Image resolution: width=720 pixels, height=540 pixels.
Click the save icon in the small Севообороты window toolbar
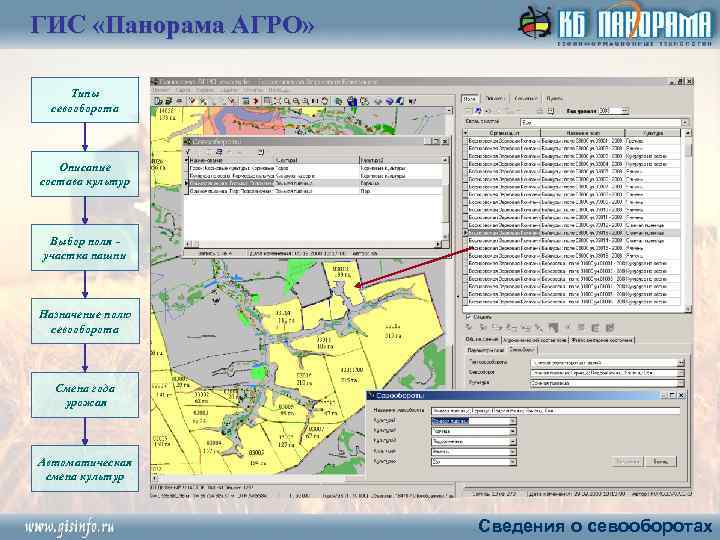click(x=219, y=151)
